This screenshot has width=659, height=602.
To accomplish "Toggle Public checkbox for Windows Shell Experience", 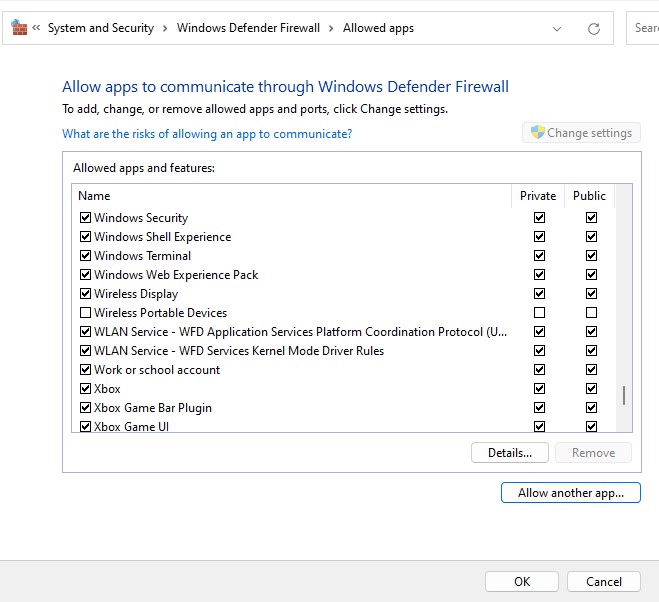I will tap(591, 236).
